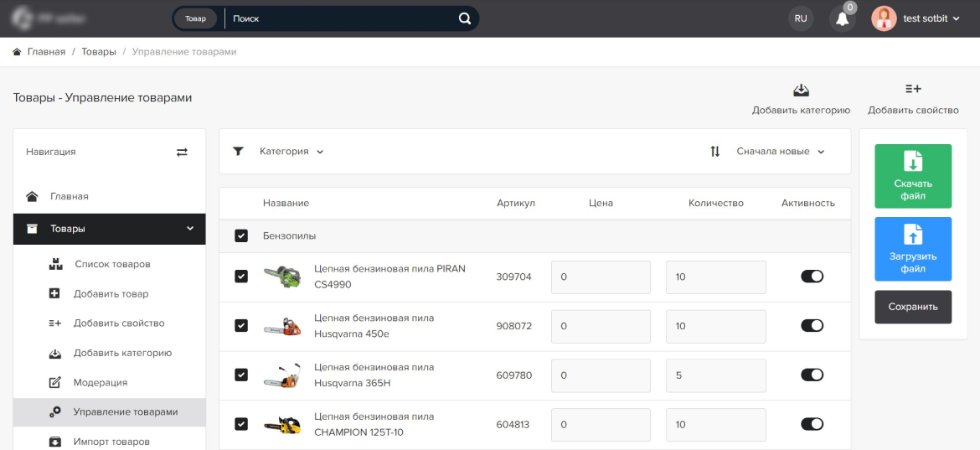Open Главная in the sidebar navigation

click(x=110, y=196)
